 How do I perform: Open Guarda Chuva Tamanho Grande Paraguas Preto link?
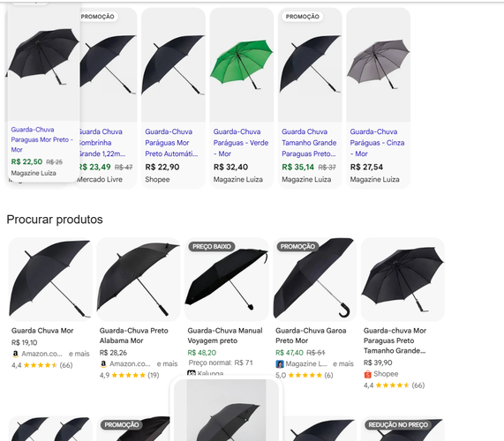coord(309,143)
